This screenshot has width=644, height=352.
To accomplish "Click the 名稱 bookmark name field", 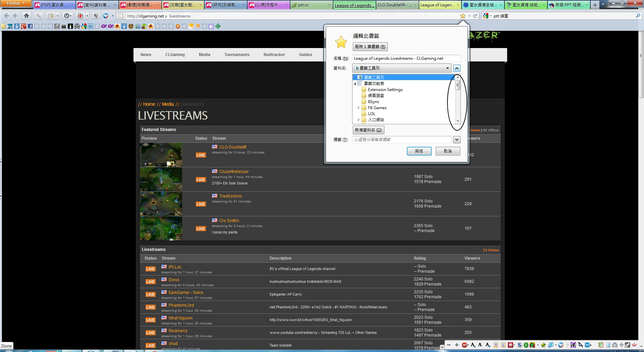I will click(x=406, y=58).
